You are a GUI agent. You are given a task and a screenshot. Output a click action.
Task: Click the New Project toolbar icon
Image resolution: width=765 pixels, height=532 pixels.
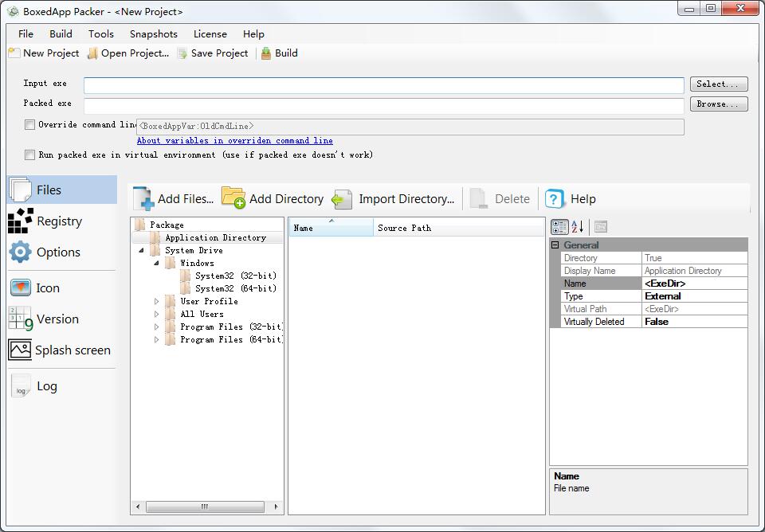(x=14, y=53)
